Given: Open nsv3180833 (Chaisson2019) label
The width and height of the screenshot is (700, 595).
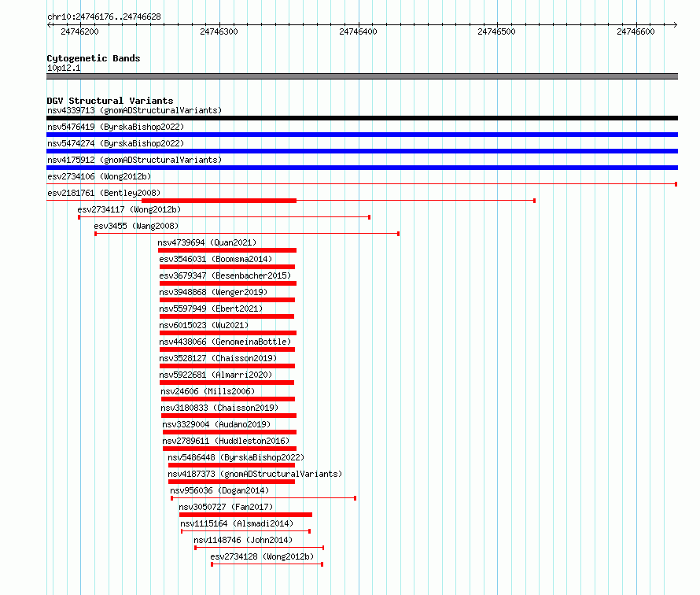Looking at the screenshot, I should coord(219,408).
